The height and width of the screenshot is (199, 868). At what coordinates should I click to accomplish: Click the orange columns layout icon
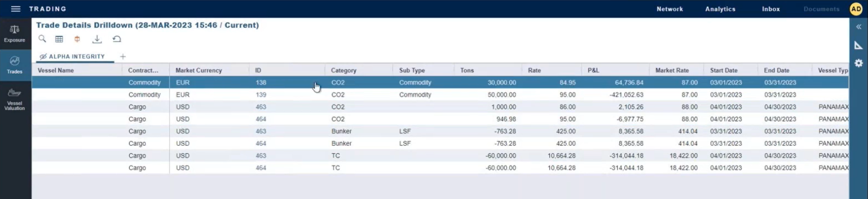[77, 39]
